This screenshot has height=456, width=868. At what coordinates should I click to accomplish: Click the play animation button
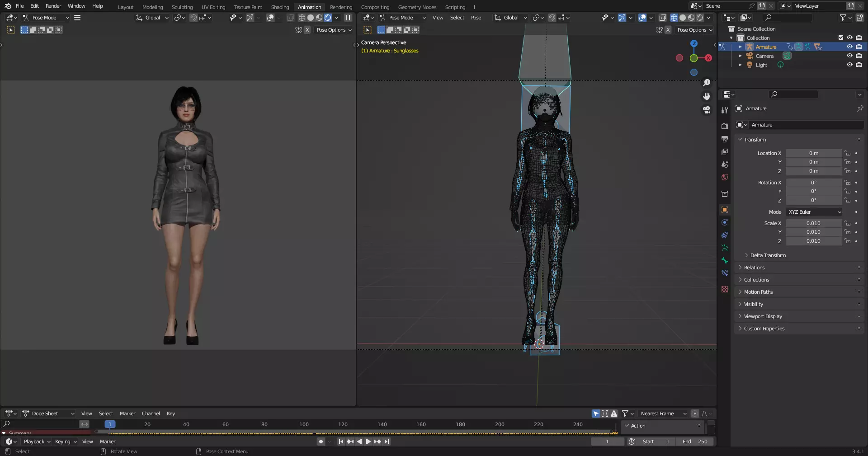368,442
